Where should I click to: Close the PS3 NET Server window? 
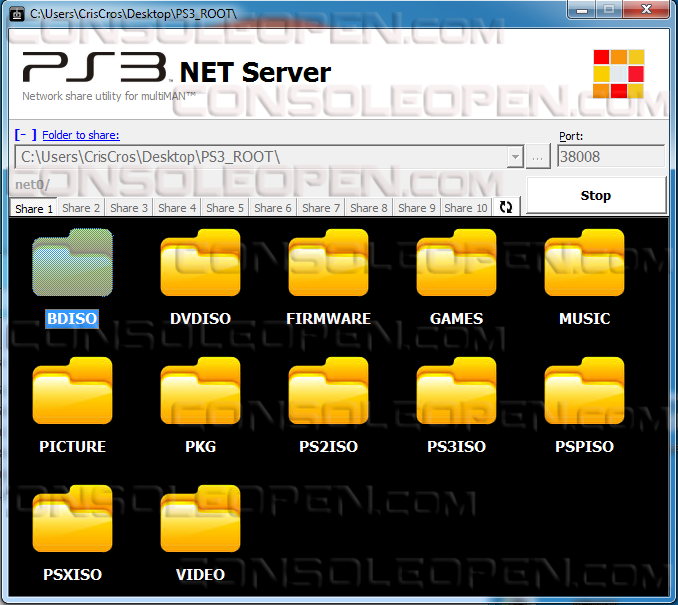click(646, 10)
